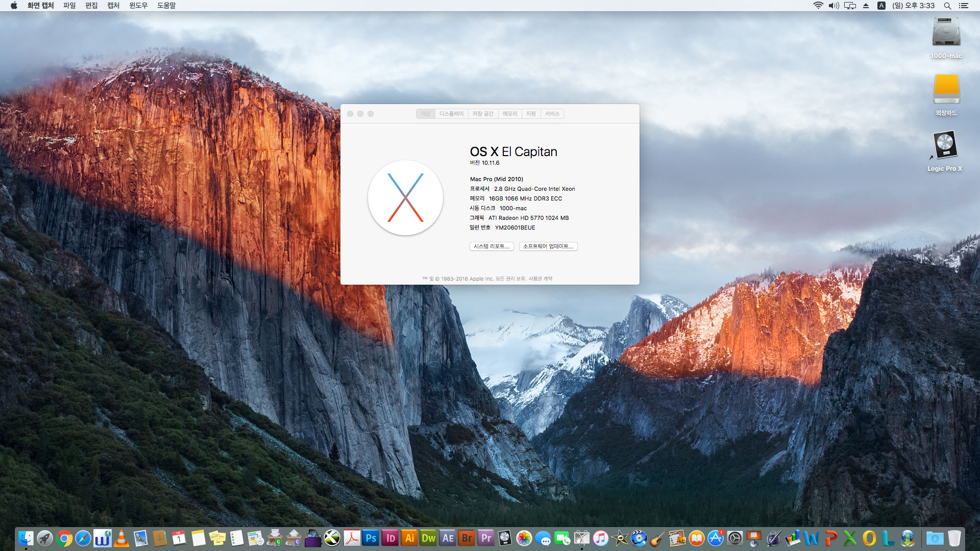Switch to the 저장 공간 tab
980x551 pixels.
pos(482,114)
